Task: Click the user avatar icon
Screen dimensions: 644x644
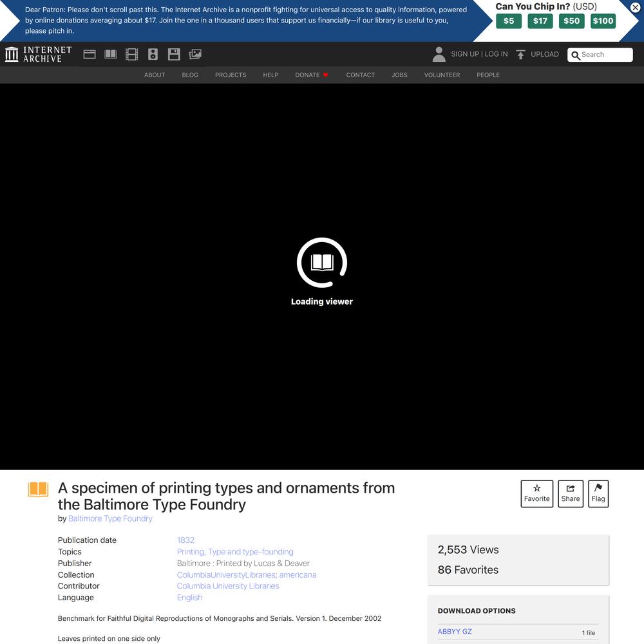Action: 439,54
